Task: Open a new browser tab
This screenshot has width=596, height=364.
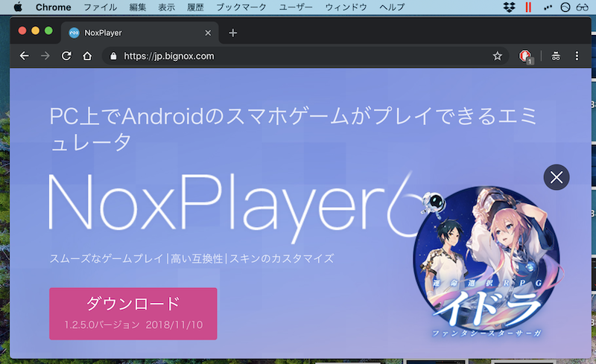Action: [x=233, y=33]
